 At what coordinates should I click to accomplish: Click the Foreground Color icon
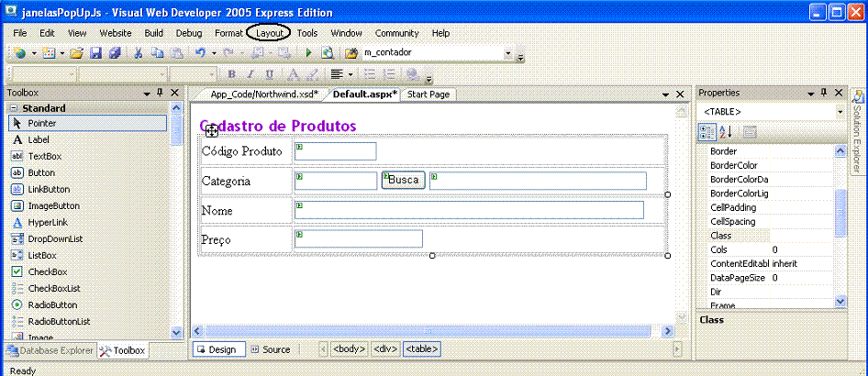coord(294,74)
